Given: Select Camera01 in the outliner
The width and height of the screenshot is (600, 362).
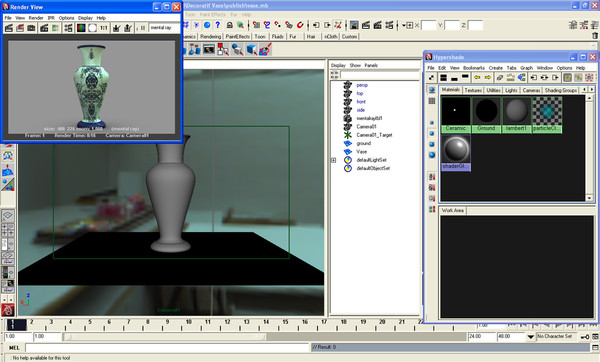Looking at the screenshot, I should (x=367, y=127).
